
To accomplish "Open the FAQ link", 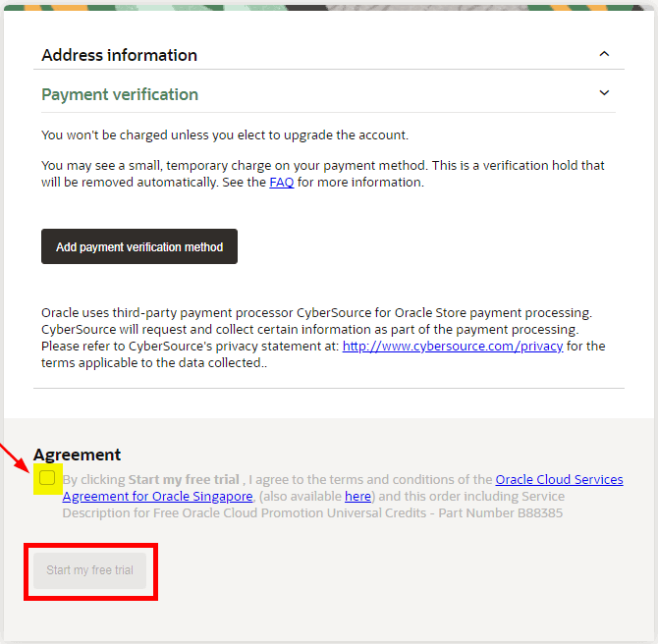I will 282,183.
